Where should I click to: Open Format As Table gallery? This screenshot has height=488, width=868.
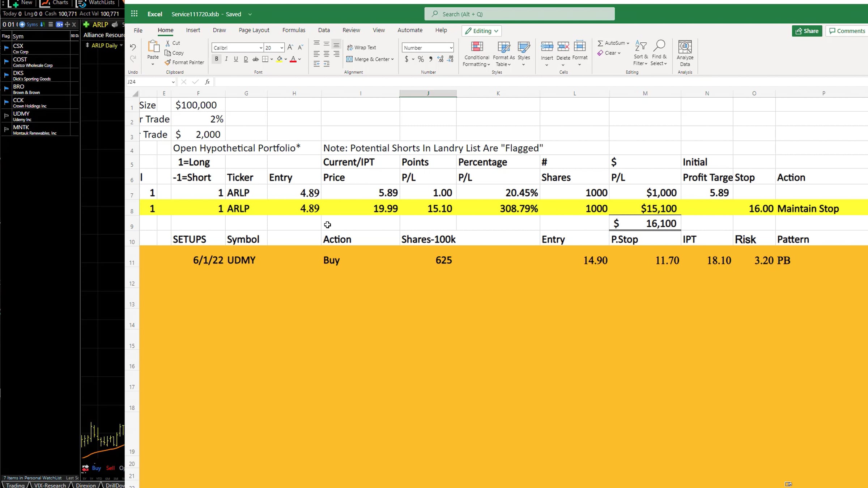coord(503,53)
